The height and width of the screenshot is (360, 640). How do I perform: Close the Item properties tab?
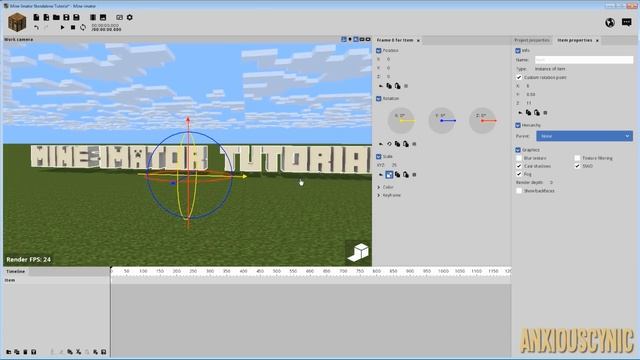pos(598,40)
